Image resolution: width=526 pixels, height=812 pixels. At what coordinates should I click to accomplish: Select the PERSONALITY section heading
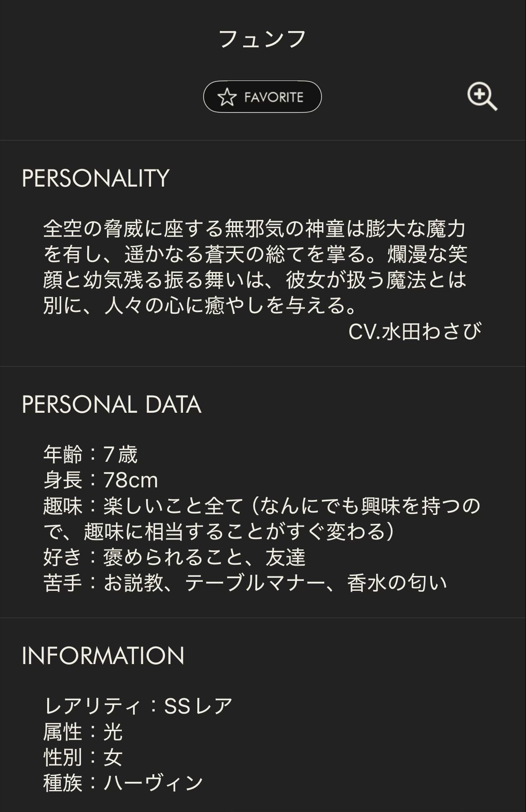pyautogui.click(x=95, y=178)
